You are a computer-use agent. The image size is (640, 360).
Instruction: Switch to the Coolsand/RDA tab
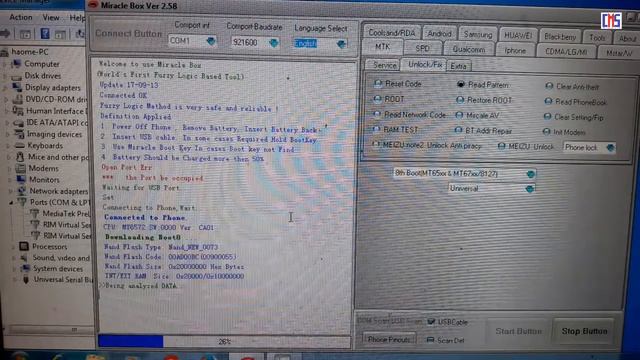391,33
